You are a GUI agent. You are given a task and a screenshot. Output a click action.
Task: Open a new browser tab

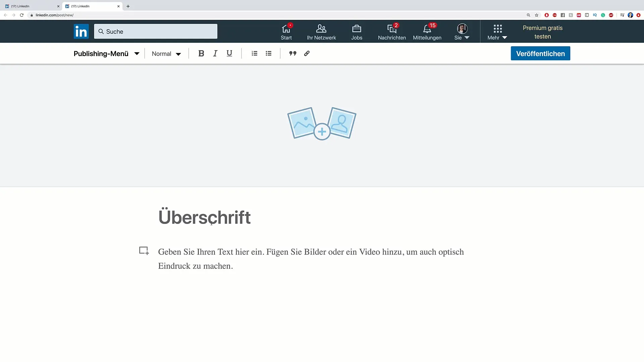tap(128, 6)
